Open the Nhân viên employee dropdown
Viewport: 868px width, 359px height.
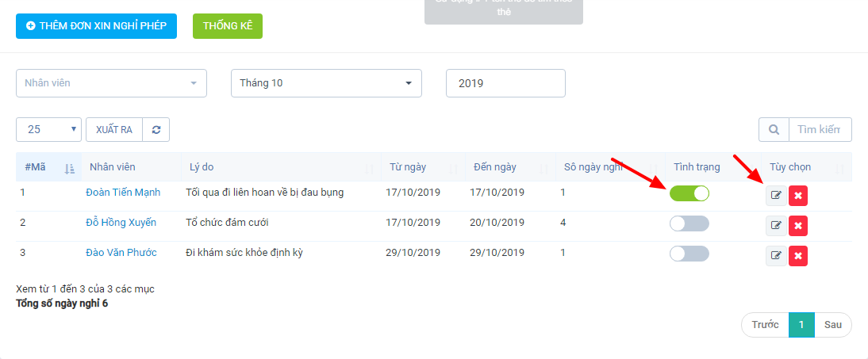tap(111, 83)
